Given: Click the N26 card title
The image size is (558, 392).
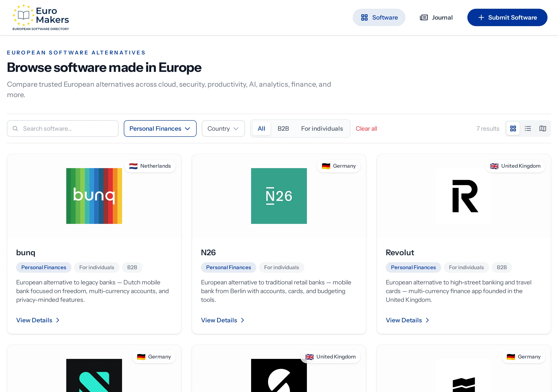Looking at the screenshot, I should coord(208,253).
